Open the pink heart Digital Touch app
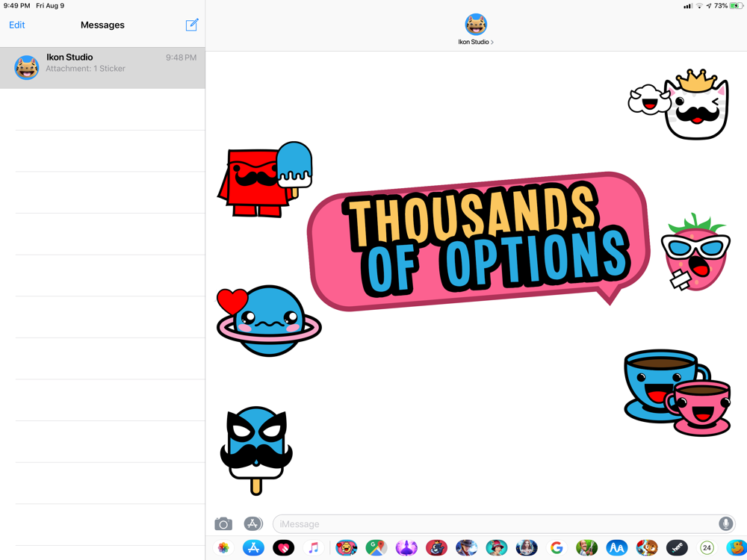This screenshot has height=560, width=747. pyautogui.click(x=283, y=548)
